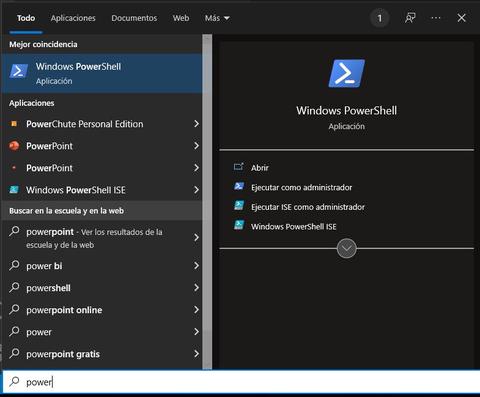Select PowerChute Personal Edition result
The width and height of the screenshot is (480, 397).
coord(102,124)
